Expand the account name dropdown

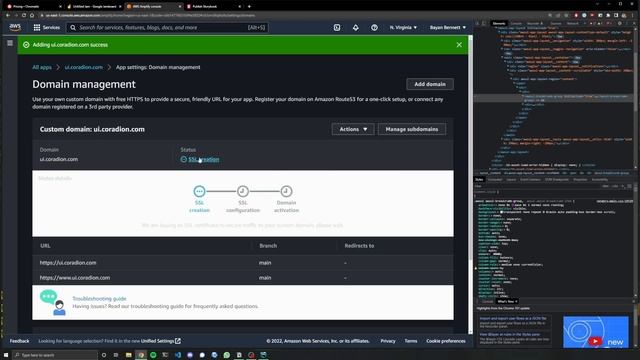click(x=447, y=27)
